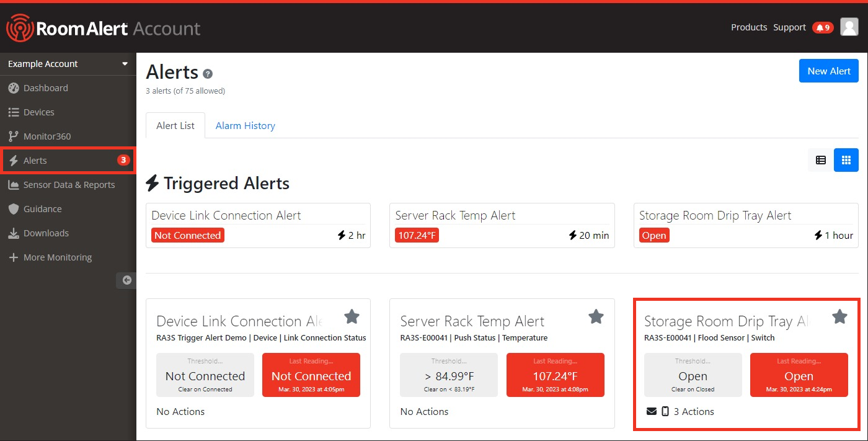Expand More Monitoring in the sidebar
The image size is (868, 441).
[x=57, y=257]
